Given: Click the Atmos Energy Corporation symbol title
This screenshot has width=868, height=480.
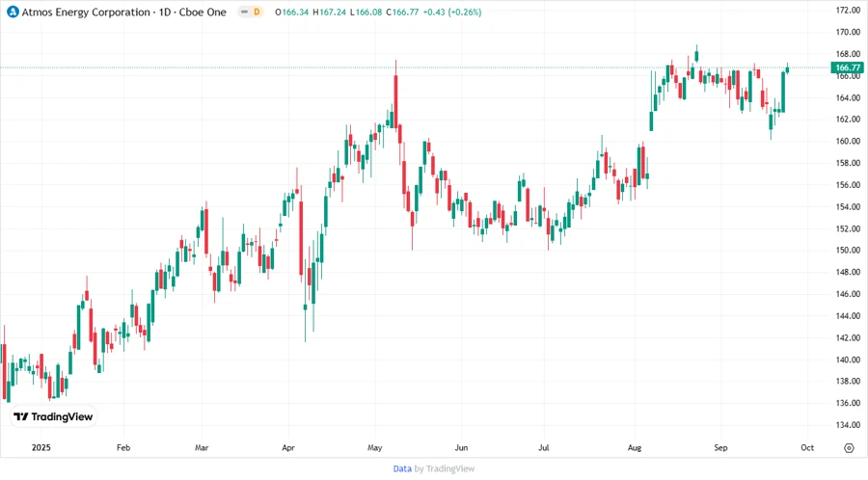Looking at the screenshot, I should pyautogui.click(x=124, y=13).
